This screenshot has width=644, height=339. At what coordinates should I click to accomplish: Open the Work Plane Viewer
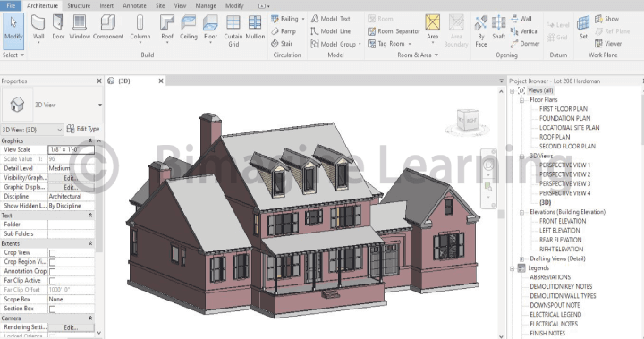608,44
